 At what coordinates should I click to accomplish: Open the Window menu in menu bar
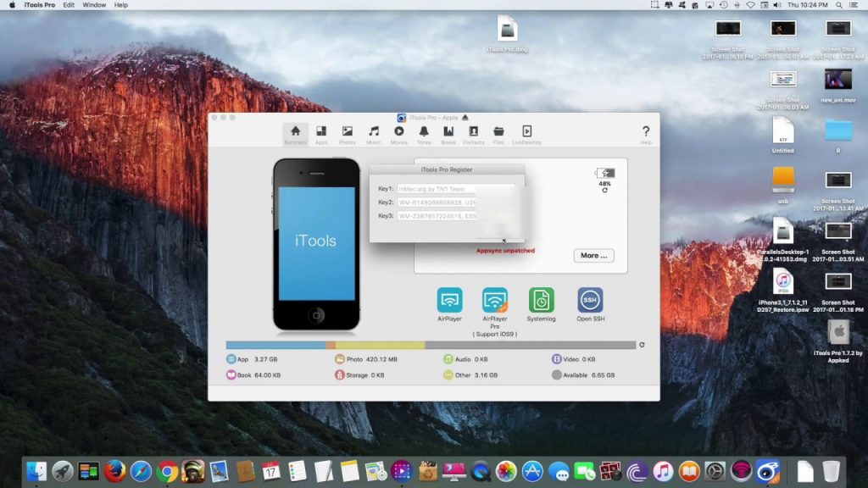click(x=94, y=5)
